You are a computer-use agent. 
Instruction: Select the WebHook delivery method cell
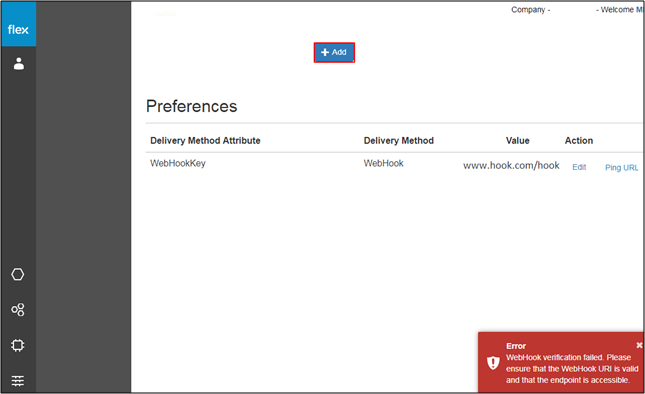383,163
